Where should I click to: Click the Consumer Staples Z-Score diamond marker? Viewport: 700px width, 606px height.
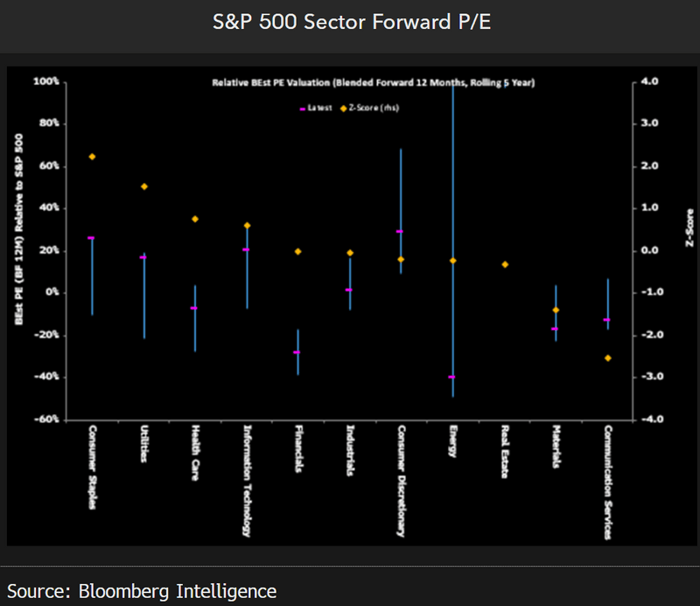(92, 157)
